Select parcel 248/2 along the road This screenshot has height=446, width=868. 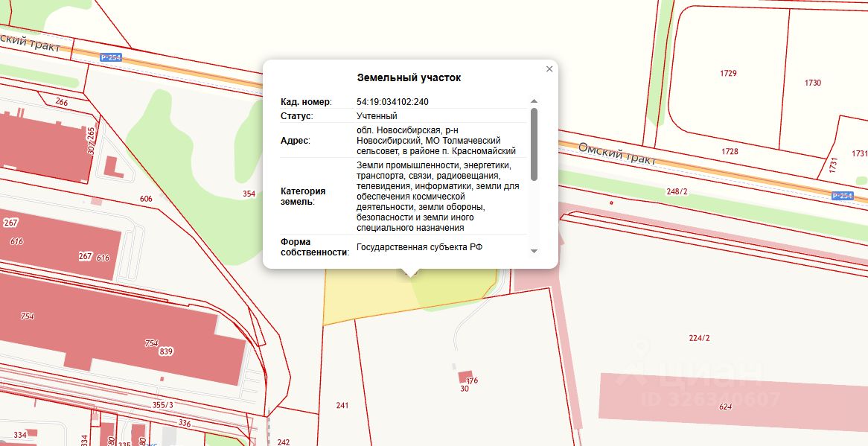pos(676,192)
